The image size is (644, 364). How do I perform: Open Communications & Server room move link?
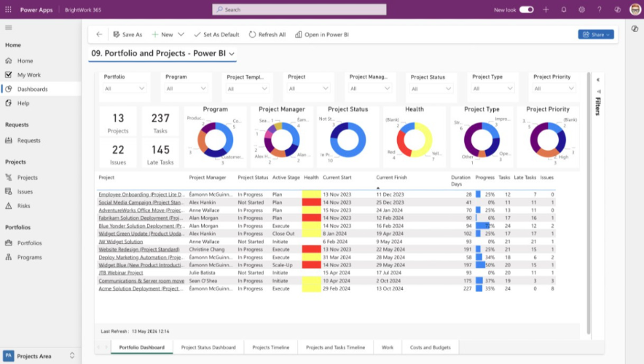[x=141, y=281]
